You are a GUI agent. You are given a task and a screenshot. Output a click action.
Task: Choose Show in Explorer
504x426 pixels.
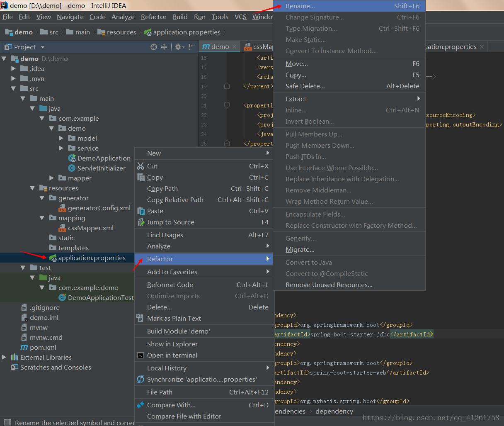[x=204, y=344]
